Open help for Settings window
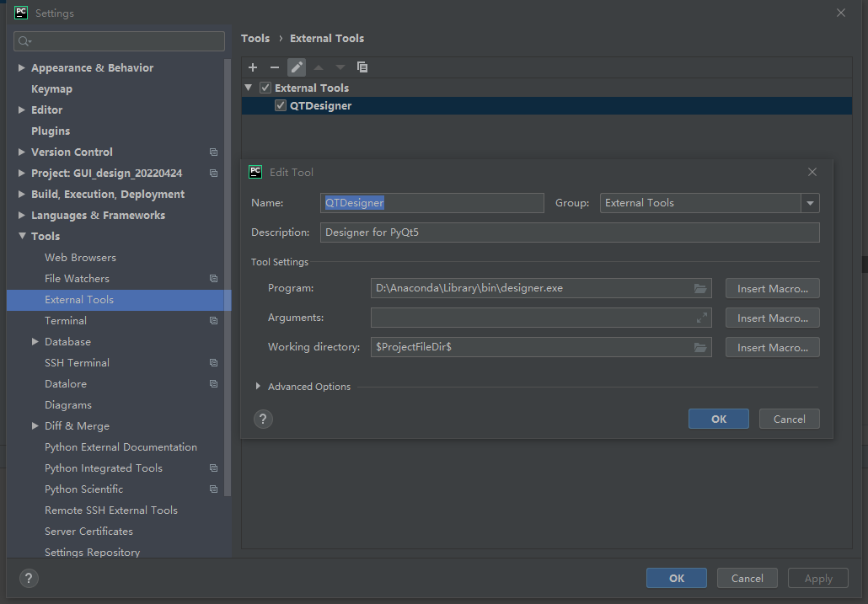 click(x=29, y=579)
